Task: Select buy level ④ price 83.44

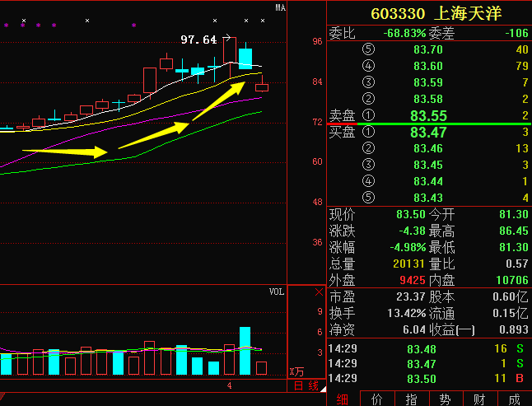Action: [428, 181]
